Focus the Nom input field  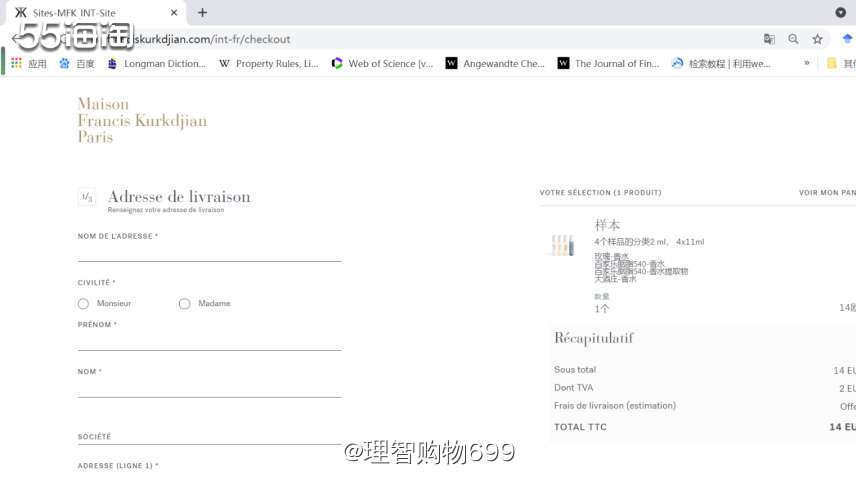[x=210, y=388]
